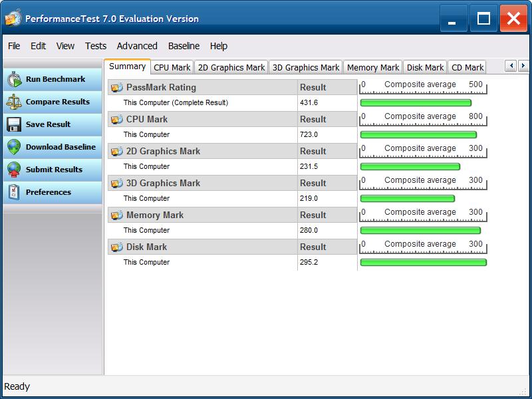Screen dimensions: 532x399
Task: Open Preferences via its sidebar label
Action: point(49,192)
